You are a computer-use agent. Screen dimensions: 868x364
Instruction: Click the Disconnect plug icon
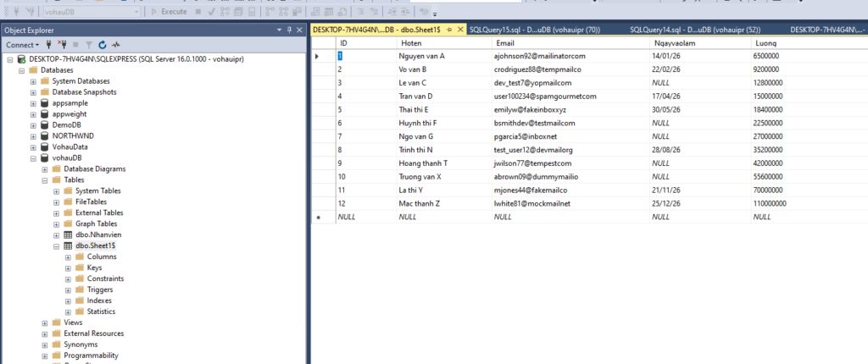coord(63,44)
